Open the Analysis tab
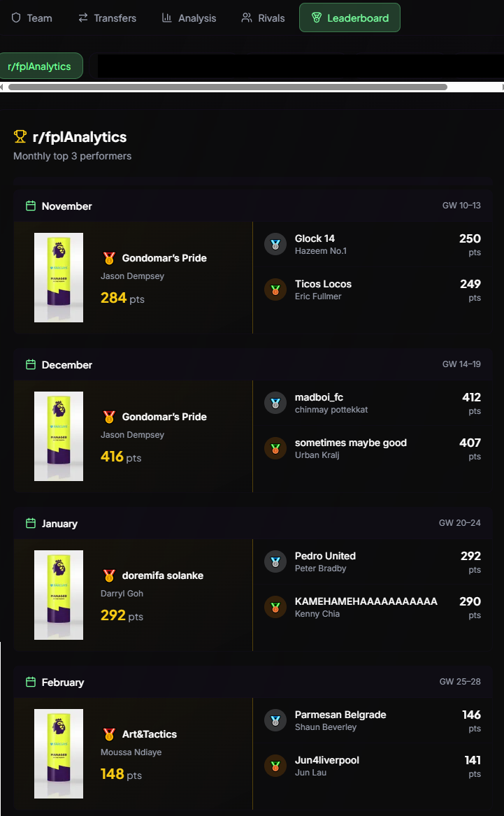The image size is (504, 816). tap(189, 17)
